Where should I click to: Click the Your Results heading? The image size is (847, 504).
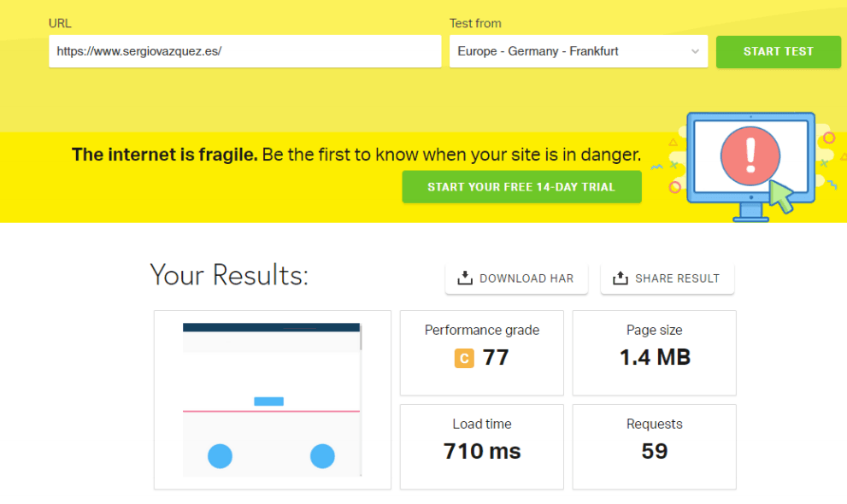[x=229, y=275]
